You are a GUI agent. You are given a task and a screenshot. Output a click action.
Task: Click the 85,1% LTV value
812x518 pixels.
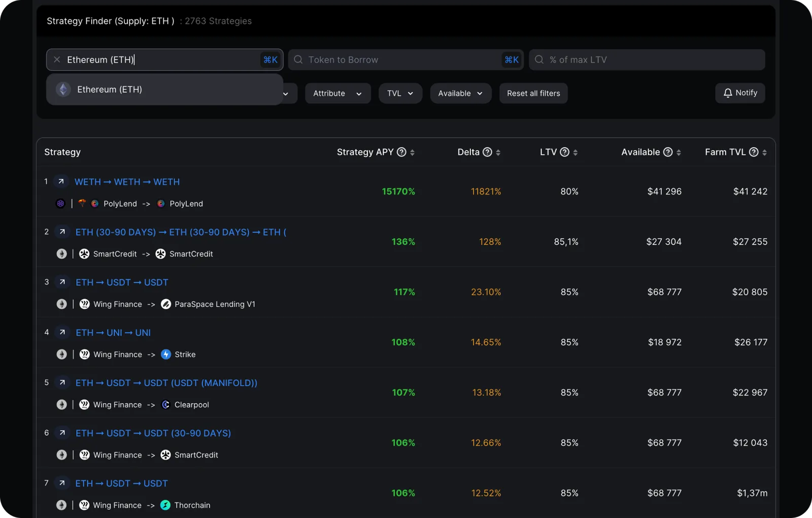coord(566,242)
